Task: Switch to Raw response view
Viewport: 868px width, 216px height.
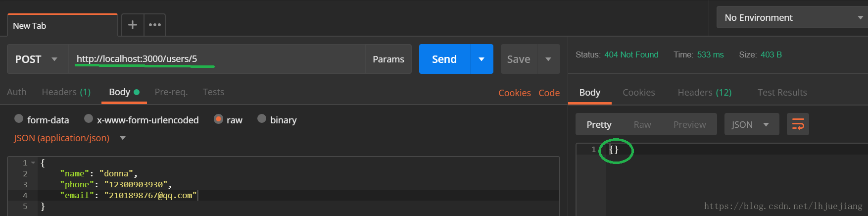Action: coord(642,125)
